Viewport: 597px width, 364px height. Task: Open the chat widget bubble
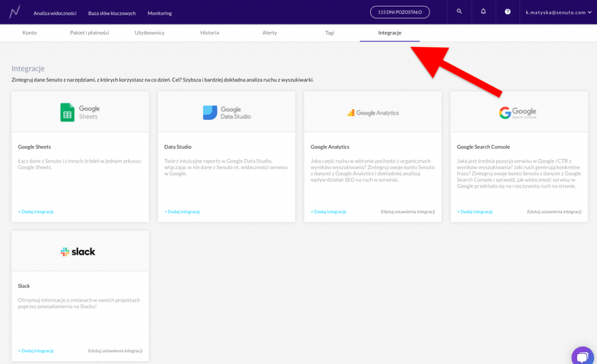click(582, 356)
